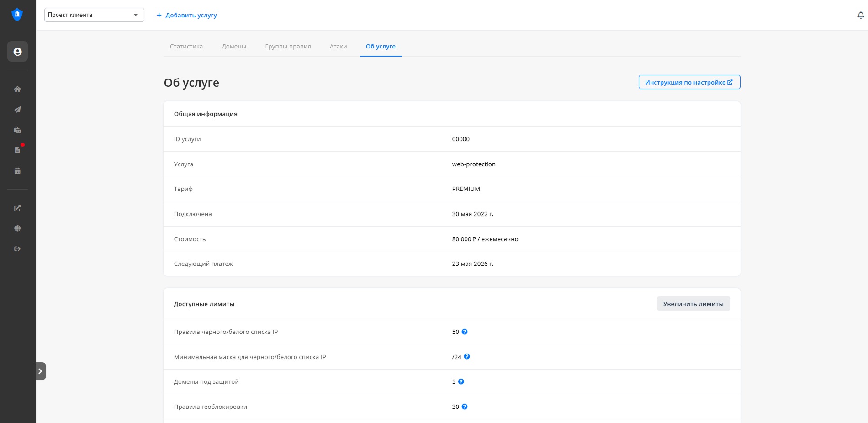Open the 'Проект клиента' project dropdown
This screenshot has width=868, height=423.
(x=94, y=15)
